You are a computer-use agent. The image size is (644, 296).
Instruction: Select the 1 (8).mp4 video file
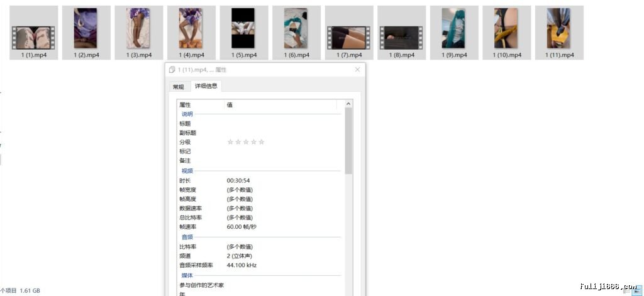coord(402,33)
